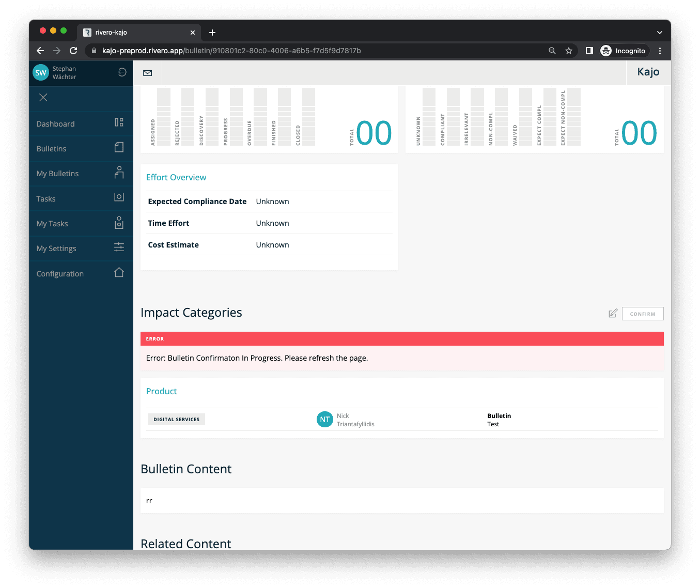The height and width of the screenshot is (588, 700).
Task: Click the Configuration house icon
Action: pyautogui.click(x=119, y=272)
